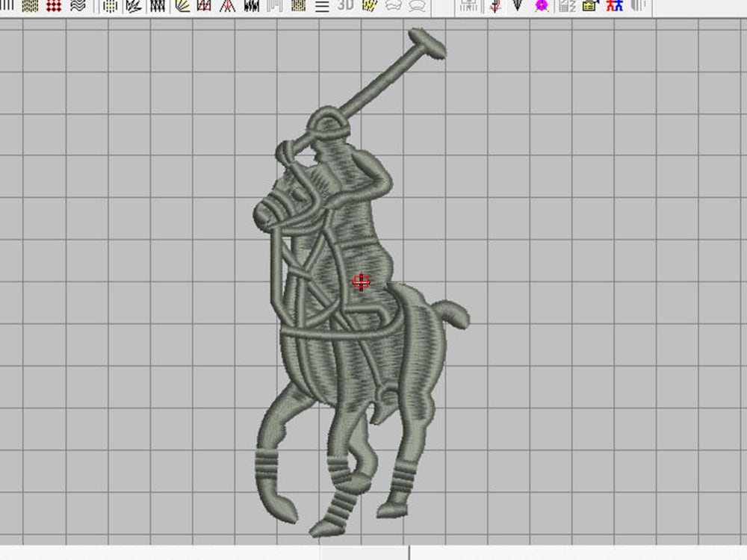This screenshot has width=747, height=560.
Task: Open the magenta star color-change icon
Action: [x=541, y=7]
